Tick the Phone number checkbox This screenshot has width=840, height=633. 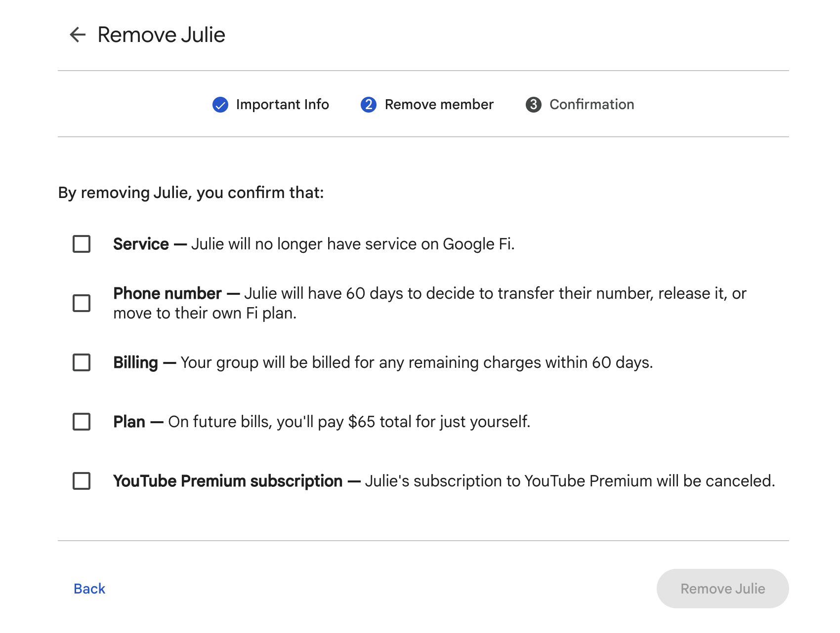tap(82, 303)
